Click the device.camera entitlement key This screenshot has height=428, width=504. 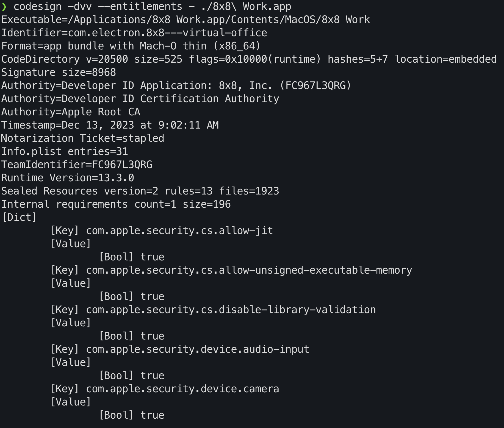tap(182, 389)
